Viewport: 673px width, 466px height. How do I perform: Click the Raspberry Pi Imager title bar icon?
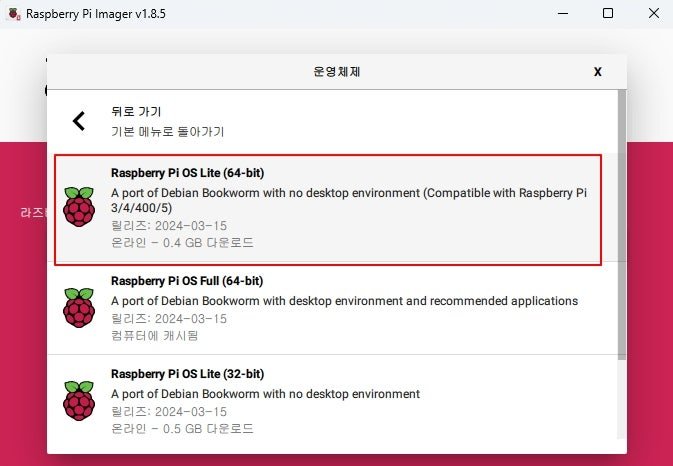14,14
